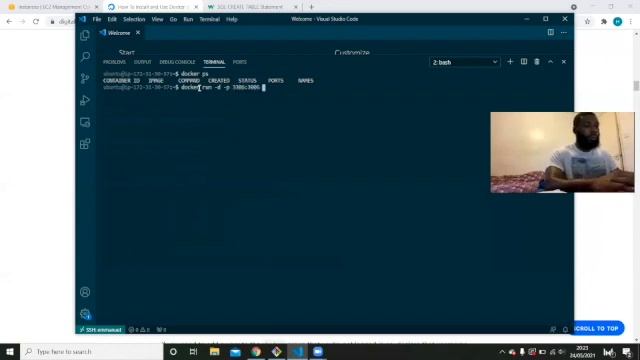Bookmark this page with star icon

(587, 22)
